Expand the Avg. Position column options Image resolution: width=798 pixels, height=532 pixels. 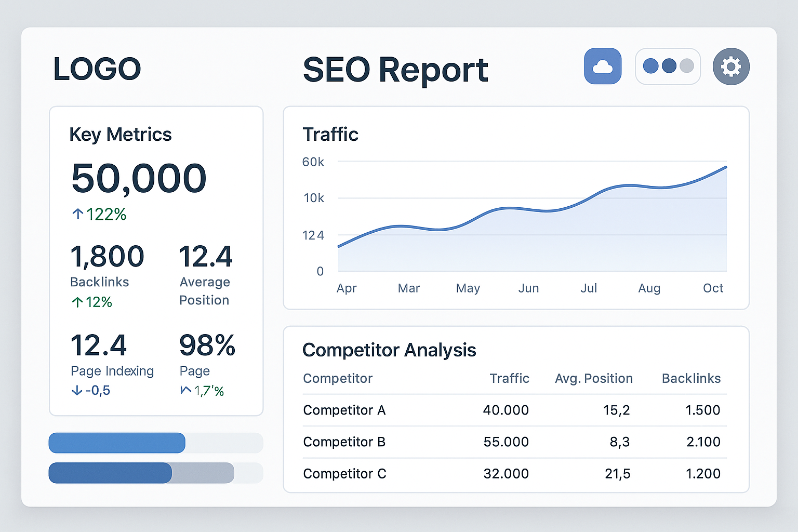tap(594, 378)
